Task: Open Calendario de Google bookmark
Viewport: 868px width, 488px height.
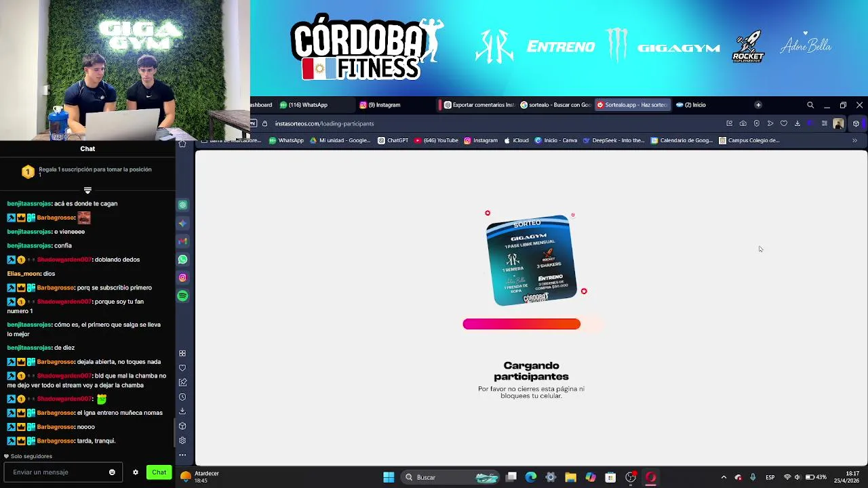Action: [681, 140]
